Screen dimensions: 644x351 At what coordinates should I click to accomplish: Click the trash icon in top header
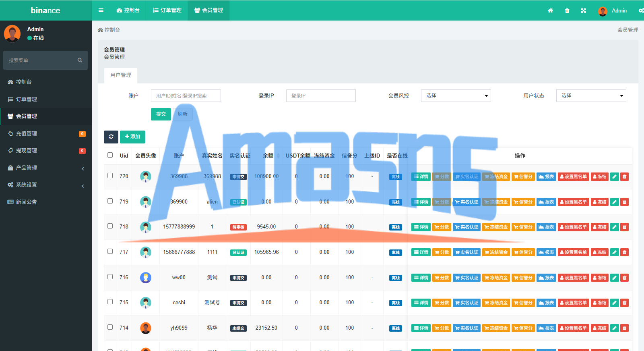pos(567,11)
